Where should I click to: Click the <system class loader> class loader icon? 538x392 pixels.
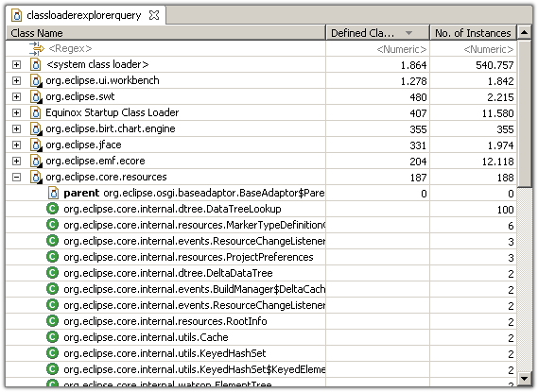tap(36, 64)
